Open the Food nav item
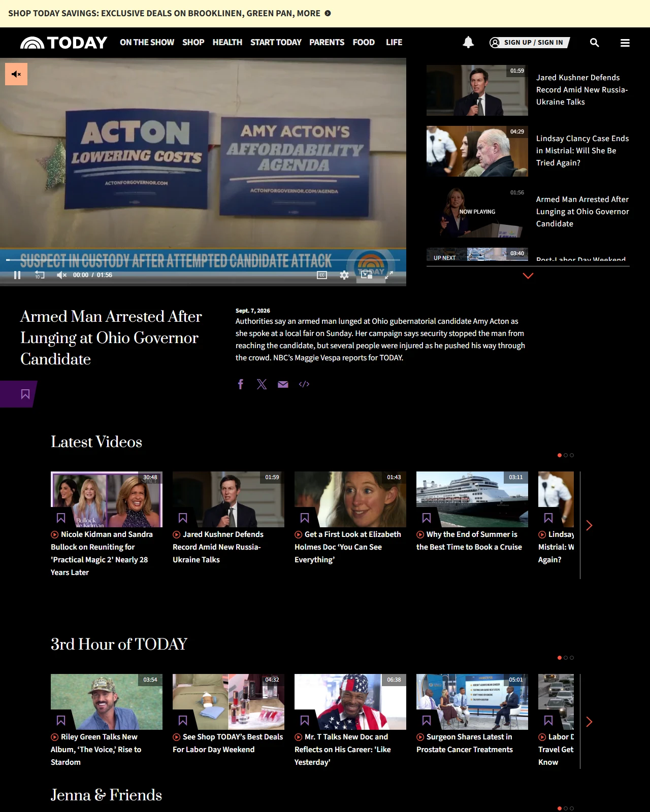Viewport: 650px width, 812px height. (x=364, y=43)
